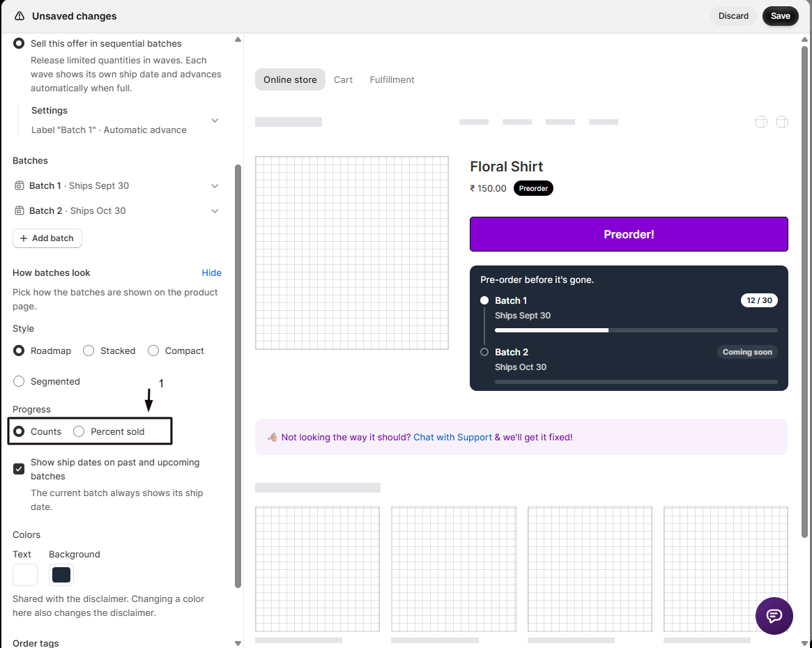Click the Preorder badge next to price
The height and width of the screenshot is (648, 812).
click(533, 188)
